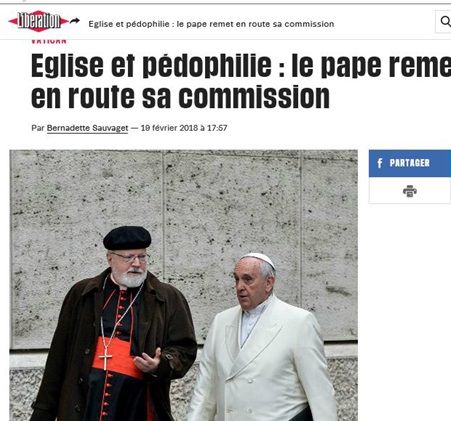Click the word 'Par' before the author name
This screenshot has height=421, width=451.
click(38, 128)
